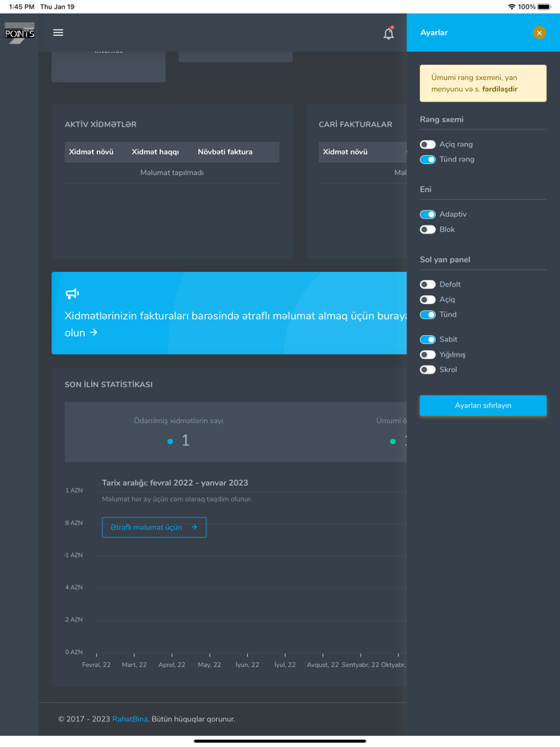
Task: Enable the Açıq sidebar option
Action: 427,300
